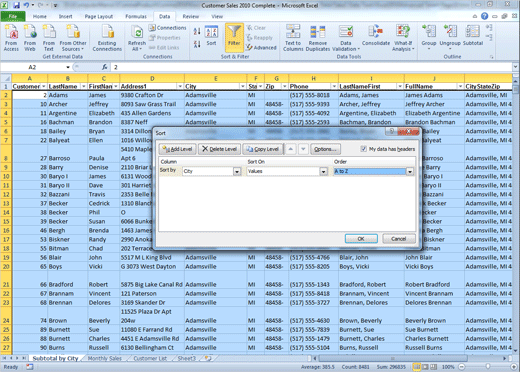
Task: Open the Name Box dropdown arrow
Action: point(68,67)
